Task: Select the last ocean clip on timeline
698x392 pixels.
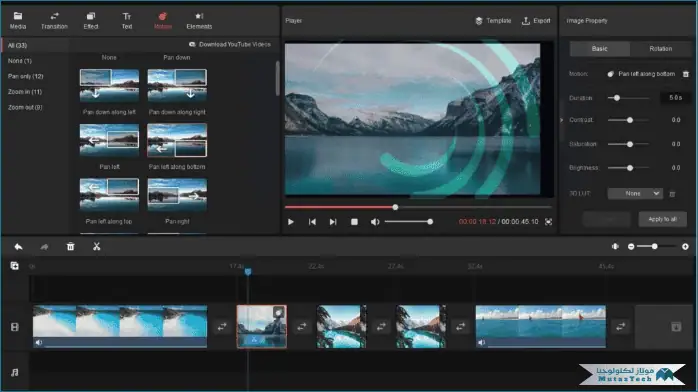Action: (540, 327)
